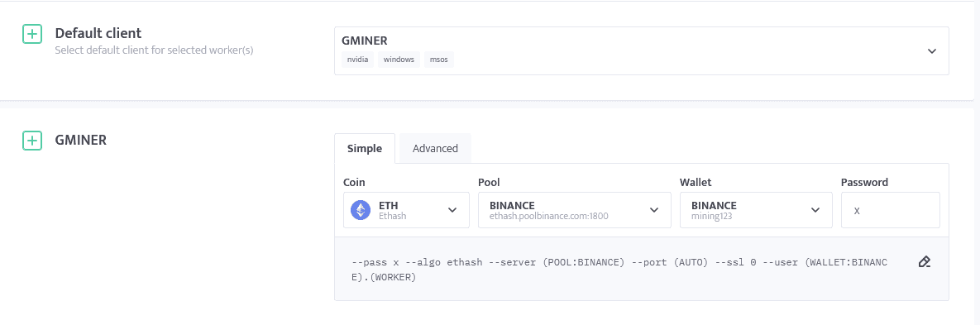Choose the ethash.poolbinance.com:1800 pool entry
This screenshot has height=325, width=980.
[x=549, y=216]
